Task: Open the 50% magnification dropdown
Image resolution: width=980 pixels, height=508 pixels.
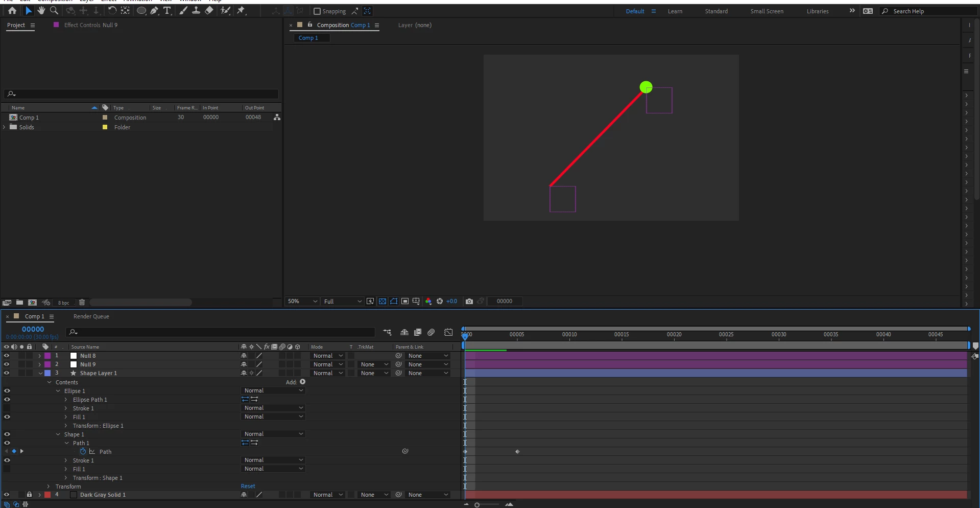Action: [x=302, y=302]
